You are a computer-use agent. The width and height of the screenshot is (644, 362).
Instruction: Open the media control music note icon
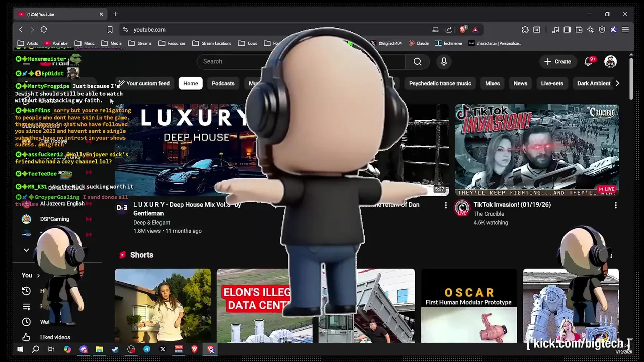(x=555, y=30)
